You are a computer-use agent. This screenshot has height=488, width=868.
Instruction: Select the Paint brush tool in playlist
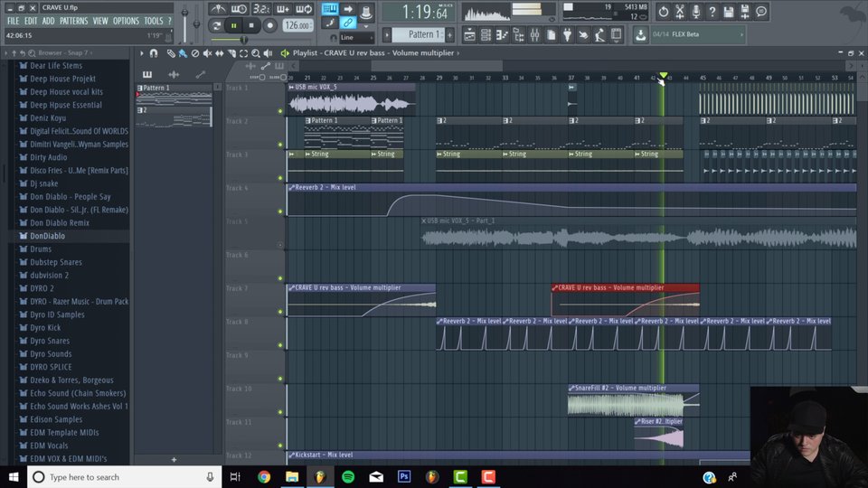pos(183,53)
